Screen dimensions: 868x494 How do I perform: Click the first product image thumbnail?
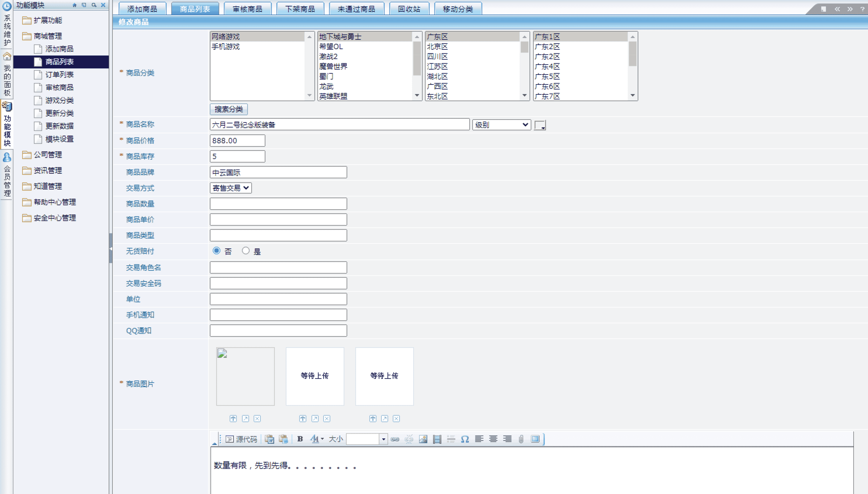245,376
